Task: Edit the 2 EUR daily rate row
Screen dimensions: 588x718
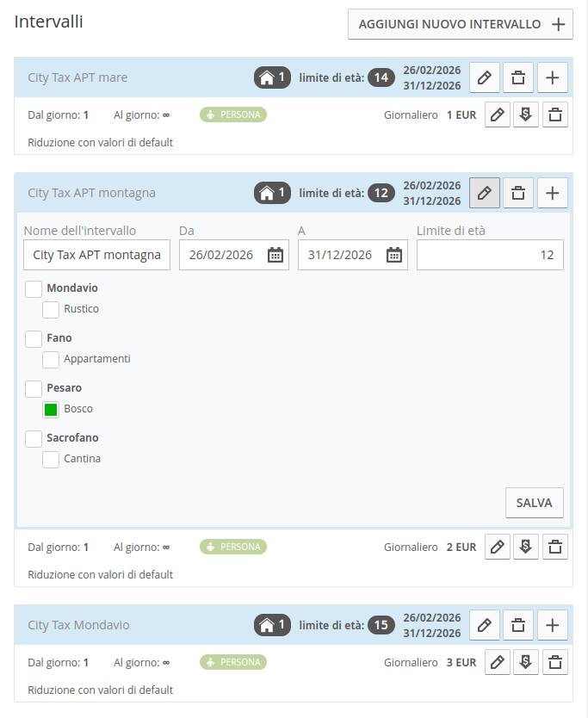Action: pyautogui.click(x=498, y=547)
